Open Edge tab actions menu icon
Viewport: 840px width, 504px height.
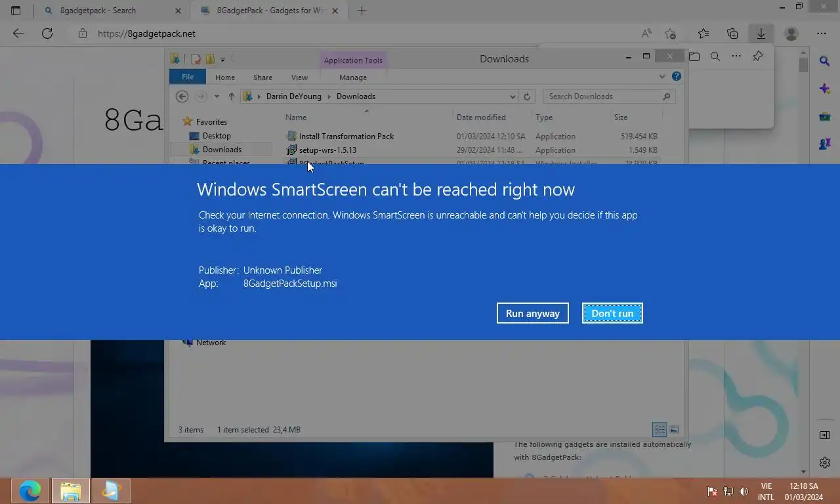click(16, 10)
